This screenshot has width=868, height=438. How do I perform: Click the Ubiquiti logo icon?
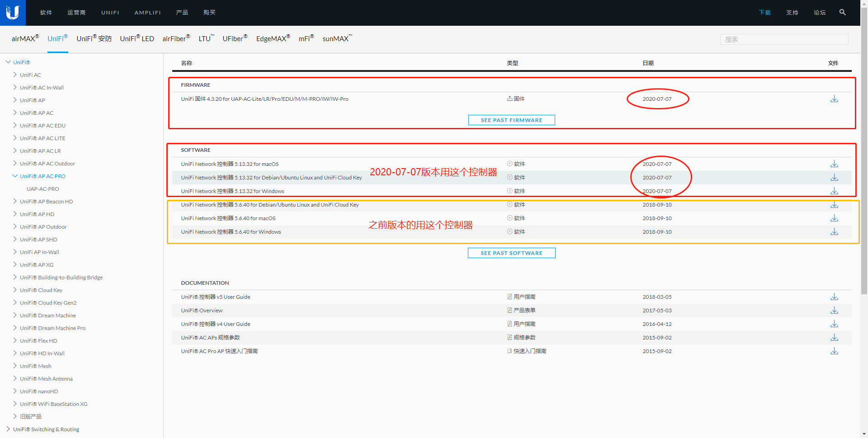[x=13, y=12]
